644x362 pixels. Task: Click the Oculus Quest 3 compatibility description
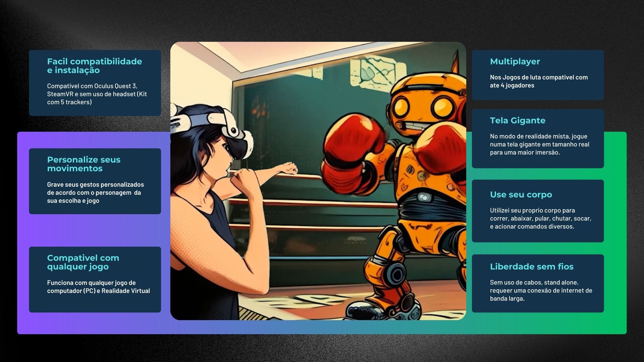(x=97, y=94)
